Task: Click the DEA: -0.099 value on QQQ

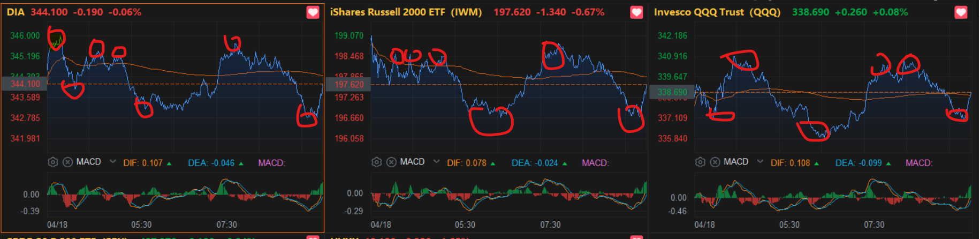Action: pyautogui.click(x=859, y=163)
